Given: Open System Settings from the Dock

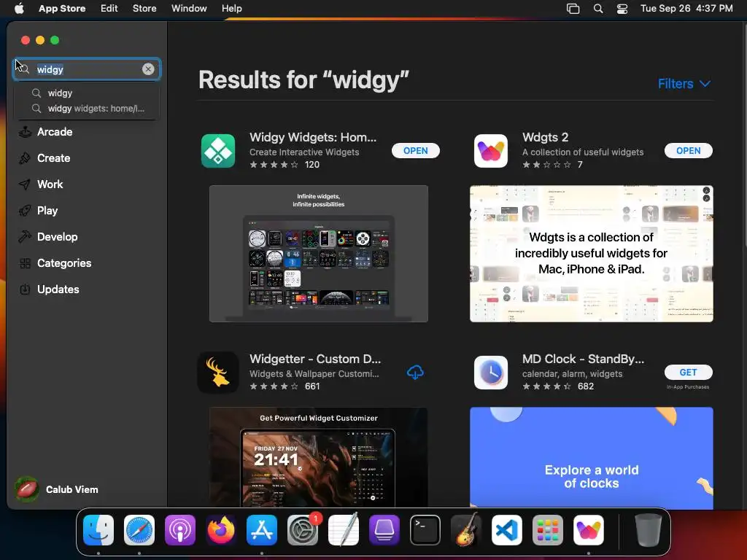Looking at the screenshot, I should tap(303, 530).
